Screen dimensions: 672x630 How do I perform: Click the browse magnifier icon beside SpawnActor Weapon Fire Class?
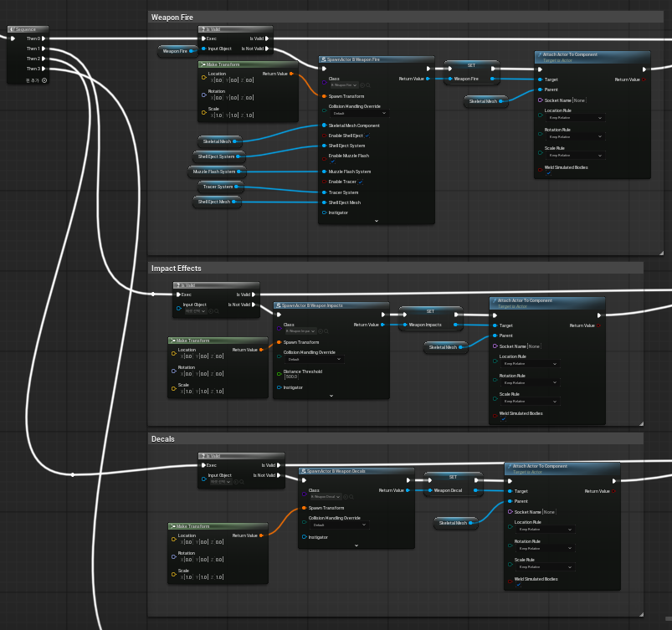368,85
